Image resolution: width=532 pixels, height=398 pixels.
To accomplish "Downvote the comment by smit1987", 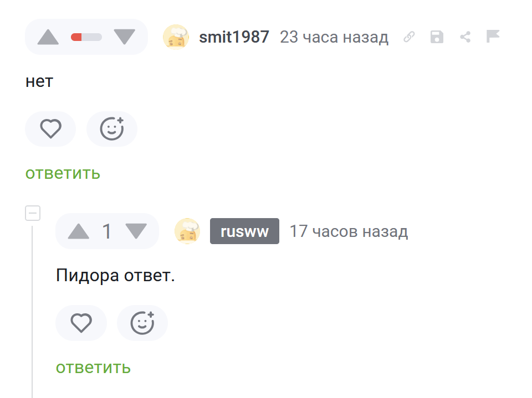I will (x=124, y=37).
